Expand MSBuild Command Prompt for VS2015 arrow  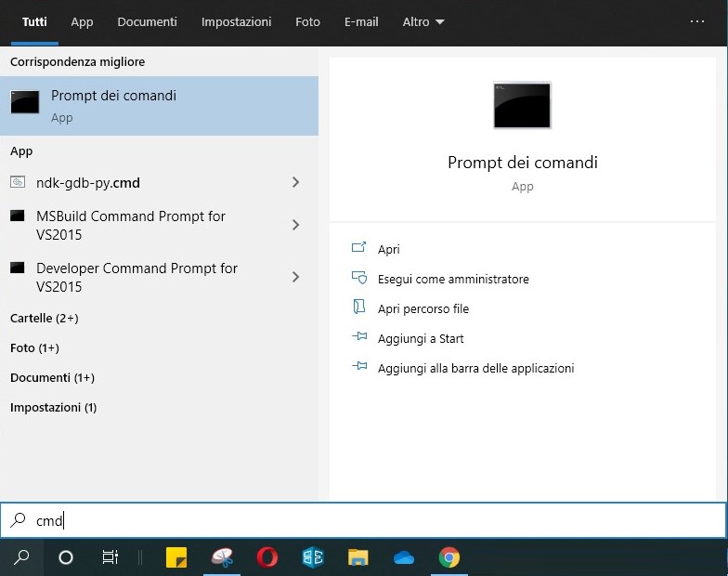295,225
